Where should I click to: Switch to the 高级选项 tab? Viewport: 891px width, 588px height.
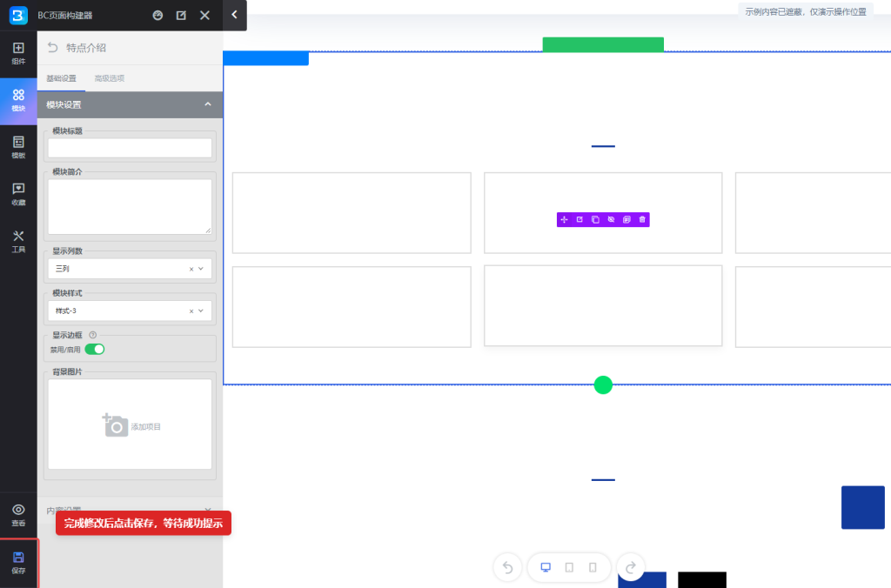pos(109,78)
